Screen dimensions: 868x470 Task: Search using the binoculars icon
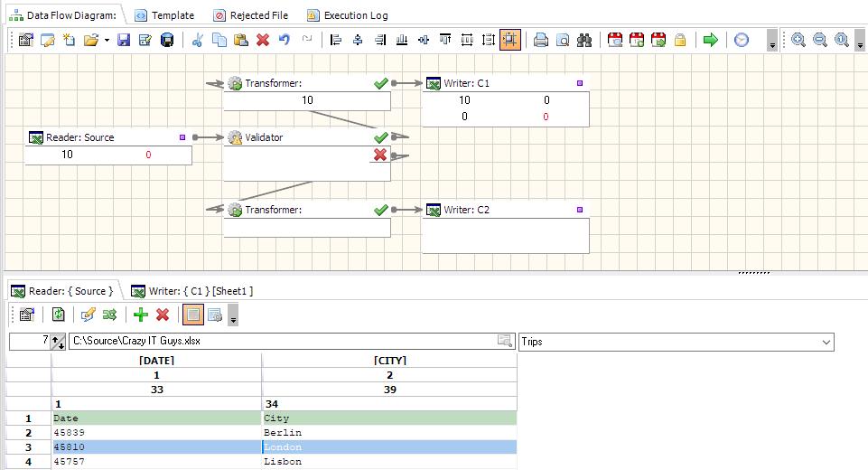tap(584, 40)
